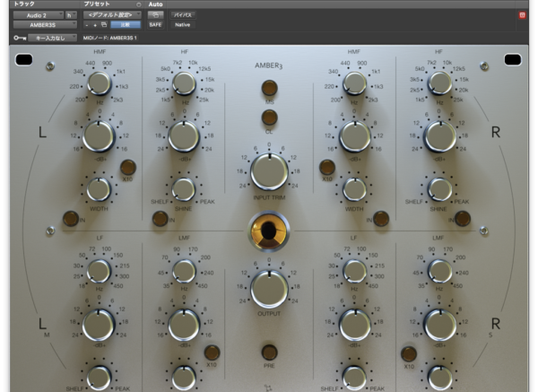Click the right LF frequency Hz knob
The width and height of the screenshot is (538, 392).
(355, 271)
